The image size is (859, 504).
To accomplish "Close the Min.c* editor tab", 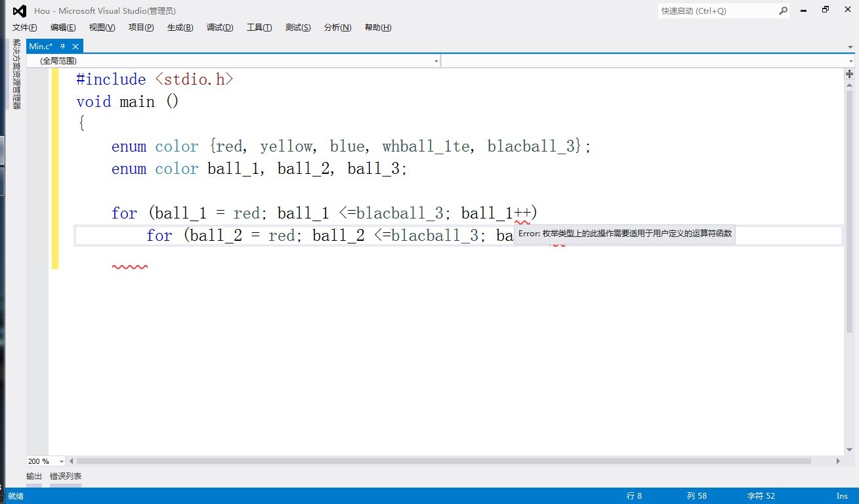I will (75, 46).
